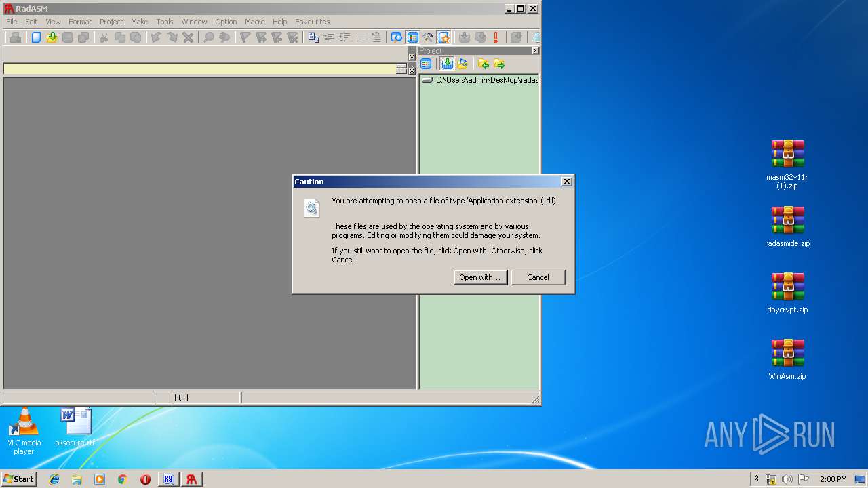The width and height of the screenshot is (868, 488).
Task: Click the Outdent toolbar icon
Action: tap(344, 37)
